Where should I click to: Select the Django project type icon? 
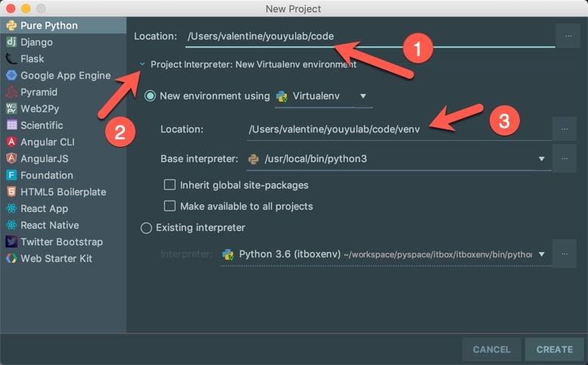coord(11,42)
